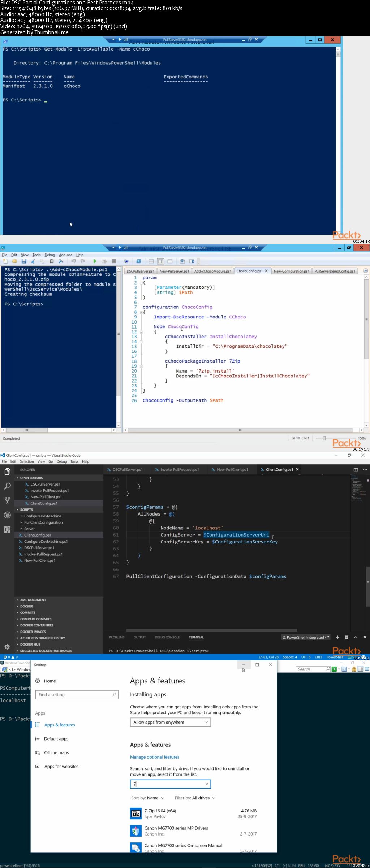Switch to DSCPullServer.ps1 tab in ISE

point(140,271)
